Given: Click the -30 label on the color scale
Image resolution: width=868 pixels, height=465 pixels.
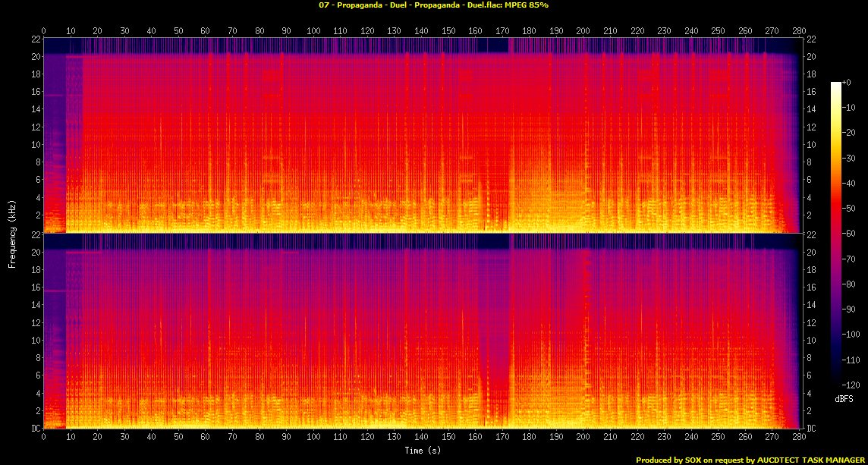Looking at the screenshot, I should coord(851,158).
